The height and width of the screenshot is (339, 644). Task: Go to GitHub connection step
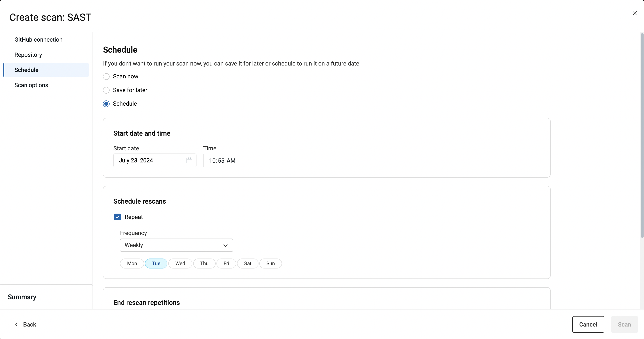[x=38, y=40]
